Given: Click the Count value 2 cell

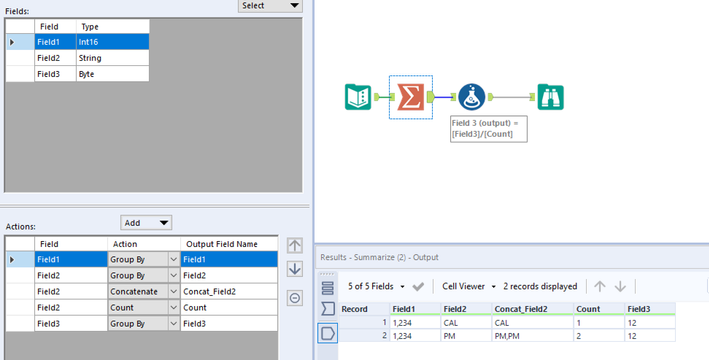Looking at the screenshot, I should click(x=599, y=336).
